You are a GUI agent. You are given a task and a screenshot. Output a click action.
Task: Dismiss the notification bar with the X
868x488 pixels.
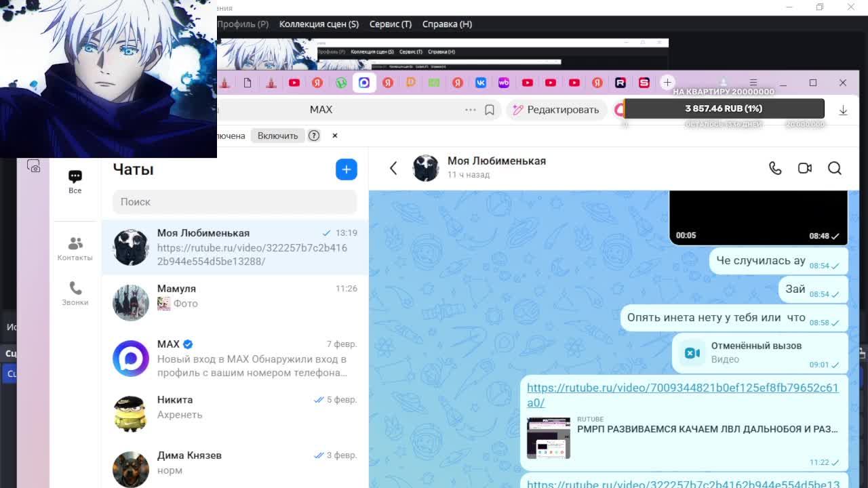(334, 136)
